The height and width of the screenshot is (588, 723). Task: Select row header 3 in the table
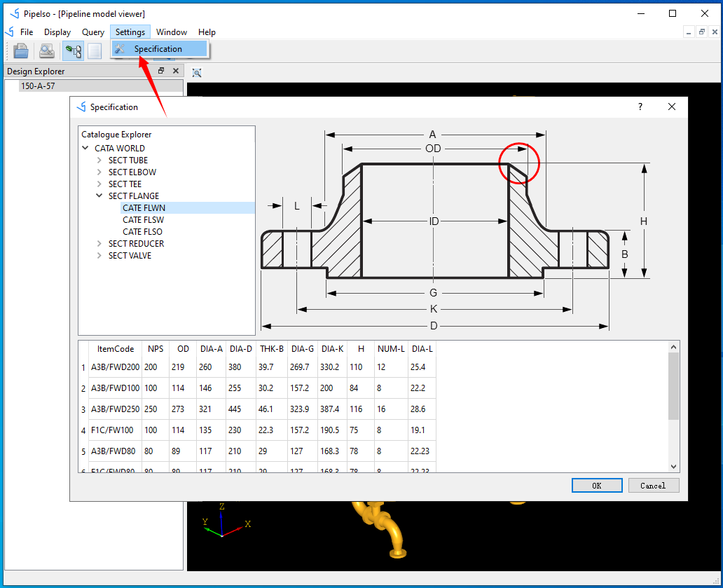[83, 409]
